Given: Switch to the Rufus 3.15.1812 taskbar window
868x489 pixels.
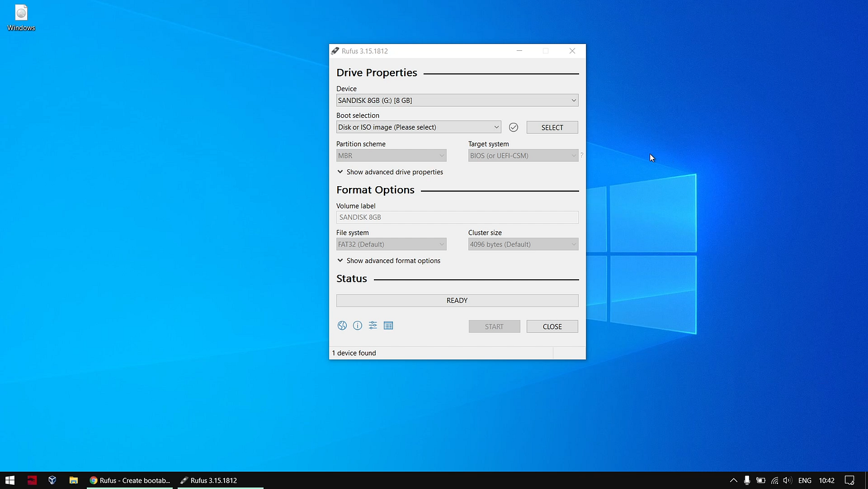Looking at the screenshot, I should click(x=213, y=480).
